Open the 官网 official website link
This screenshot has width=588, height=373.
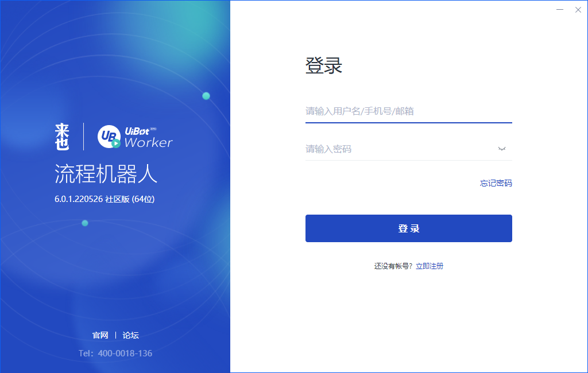point(100,335)
